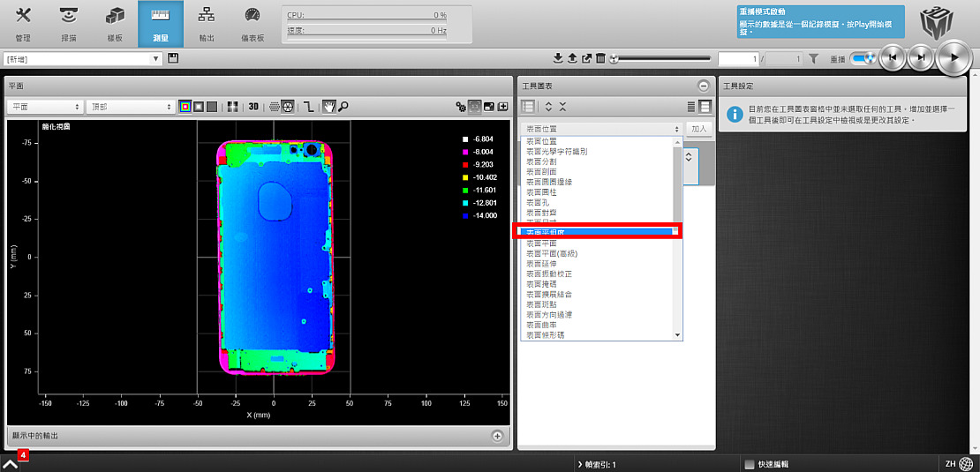
Task: Open the 頂部 source dropdown
Action: tap(131, 107)
